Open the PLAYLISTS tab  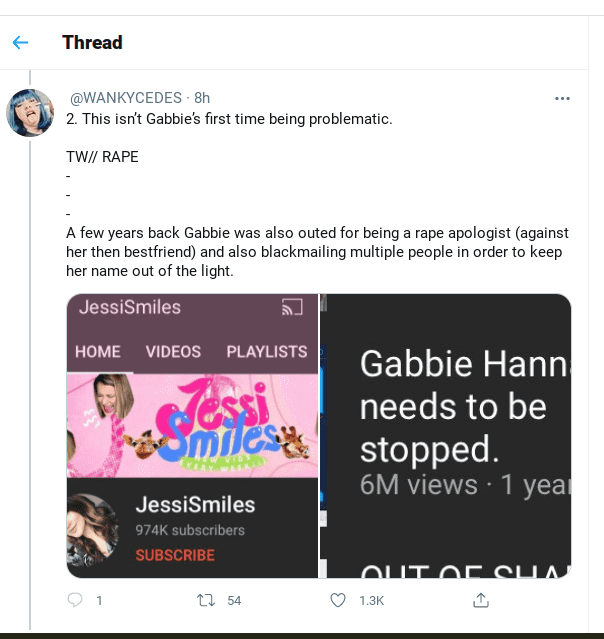pos(266,351)
